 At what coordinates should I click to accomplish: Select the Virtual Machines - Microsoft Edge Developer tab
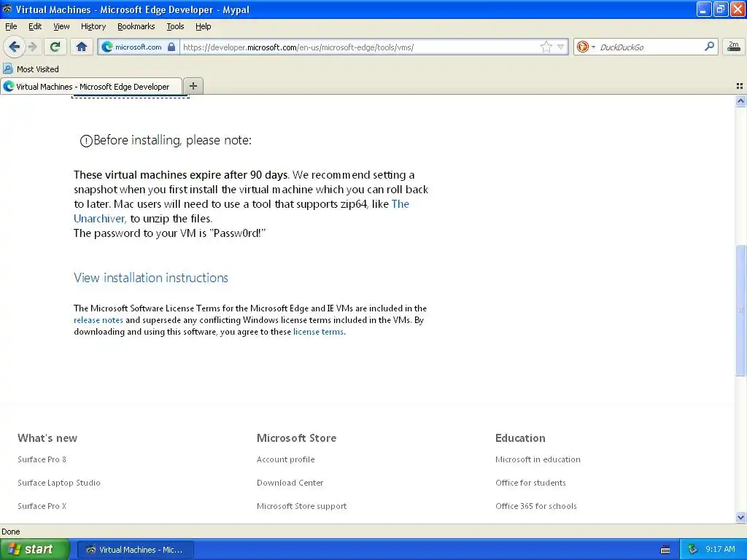(91, 87)
